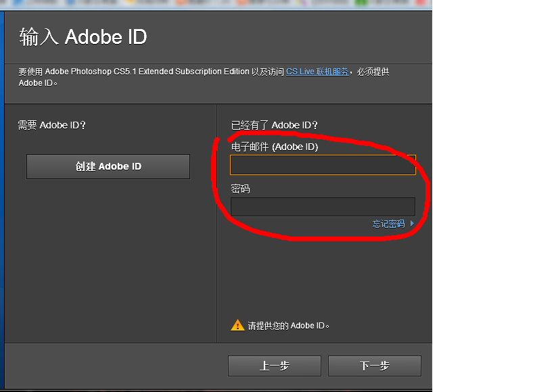Image resolution: width=554 pixels, height=392 pixels.
Task: Click the 输入 Adobe ID heading
Action: (x=83, y=36)
